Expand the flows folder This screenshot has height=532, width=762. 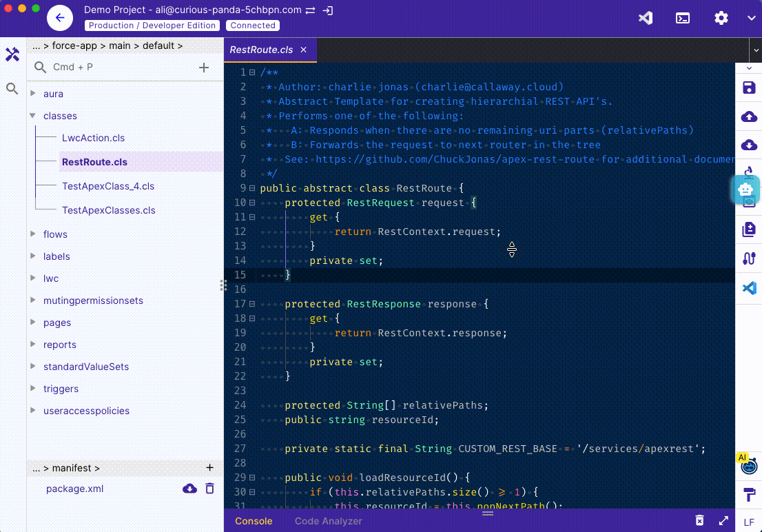tap(33, 234)
